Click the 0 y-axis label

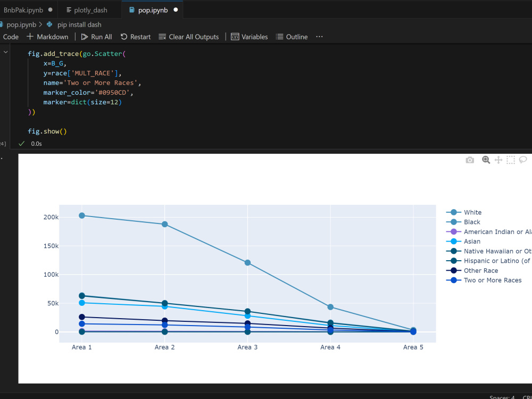[x=57, y=332]
